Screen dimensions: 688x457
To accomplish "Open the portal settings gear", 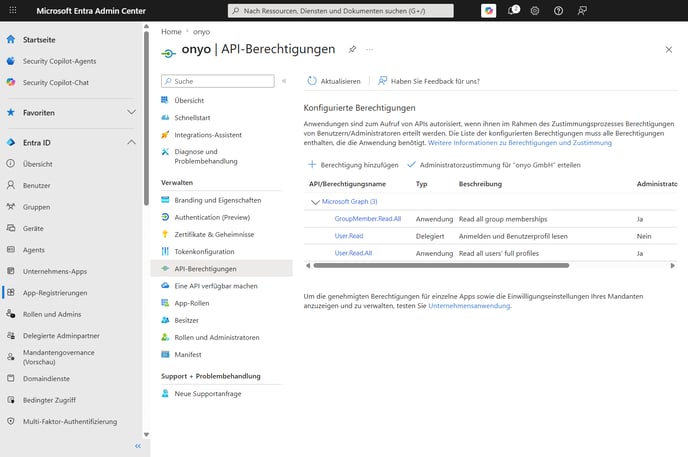I will [534, 11].
